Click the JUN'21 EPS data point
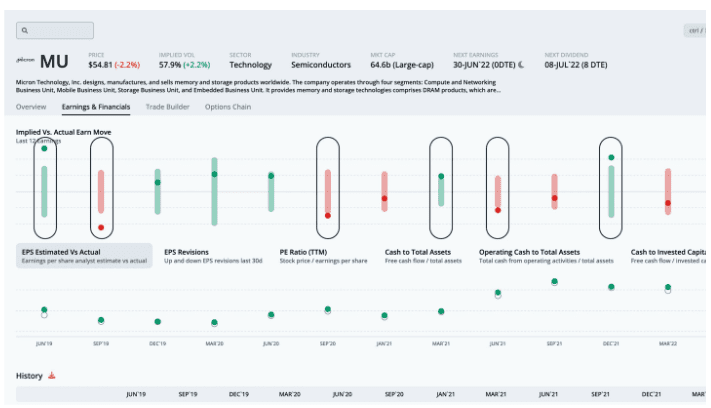 point(498,293)
